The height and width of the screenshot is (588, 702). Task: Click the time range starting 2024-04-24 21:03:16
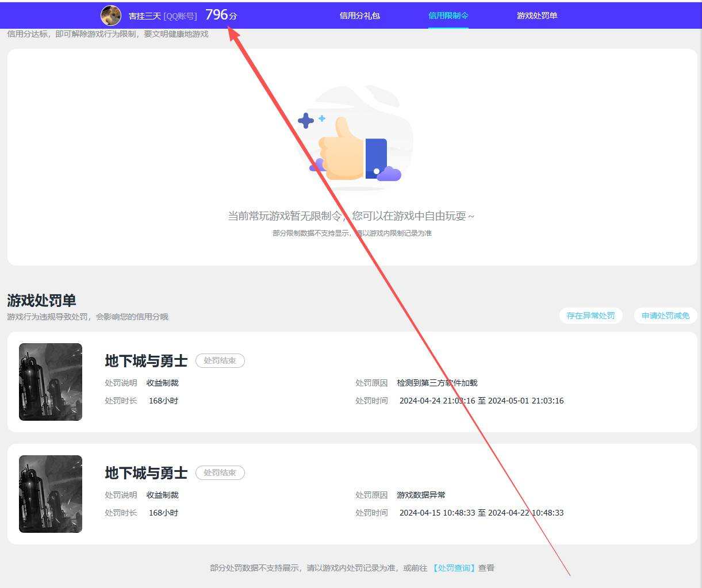pyautogui.click(x=481, y=401)
